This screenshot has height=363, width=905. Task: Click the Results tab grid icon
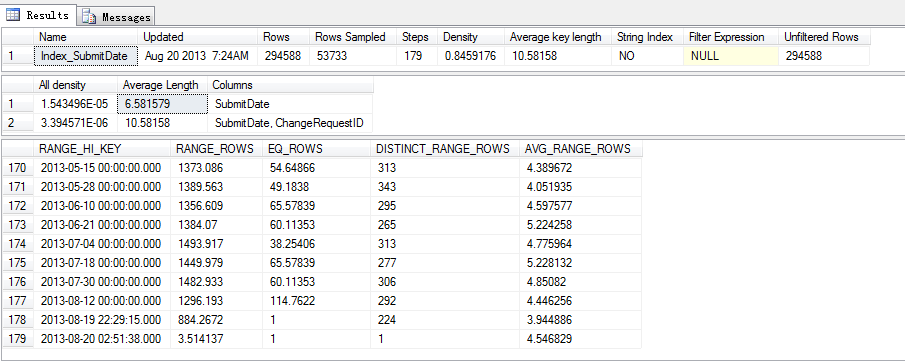coord(13,15)
